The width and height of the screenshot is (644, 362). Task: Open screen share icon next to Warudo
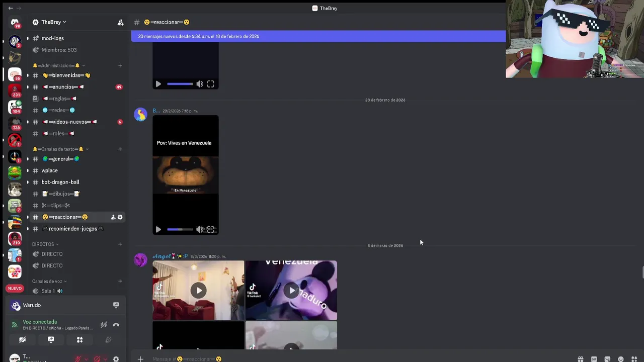[116, 305]
